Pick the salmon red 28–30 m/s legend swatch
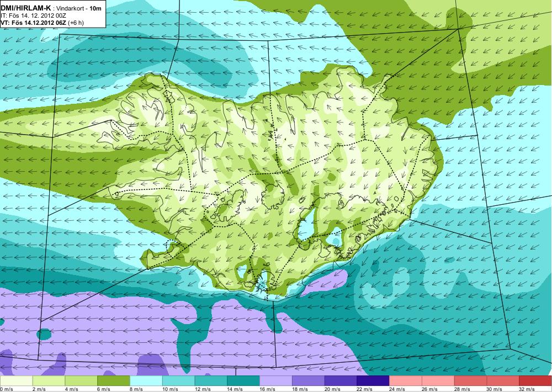The height and width of the screenshot is (392, 552). 470,381
